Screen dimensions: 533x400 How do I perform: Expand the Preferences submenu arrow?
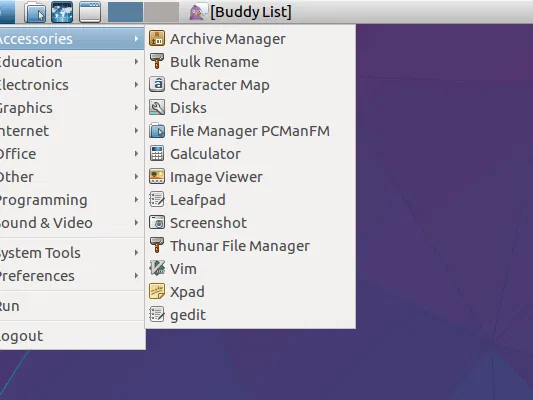point(136,276)
